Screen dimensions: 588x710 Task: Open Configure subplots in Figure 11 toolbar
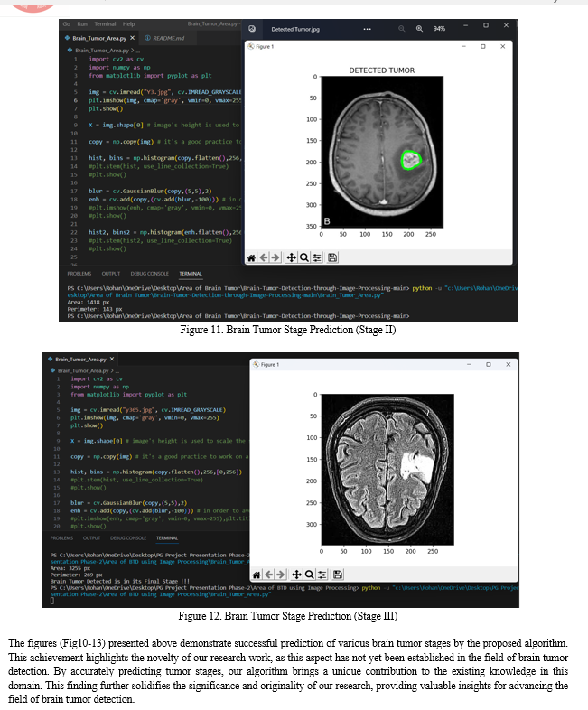317,257
